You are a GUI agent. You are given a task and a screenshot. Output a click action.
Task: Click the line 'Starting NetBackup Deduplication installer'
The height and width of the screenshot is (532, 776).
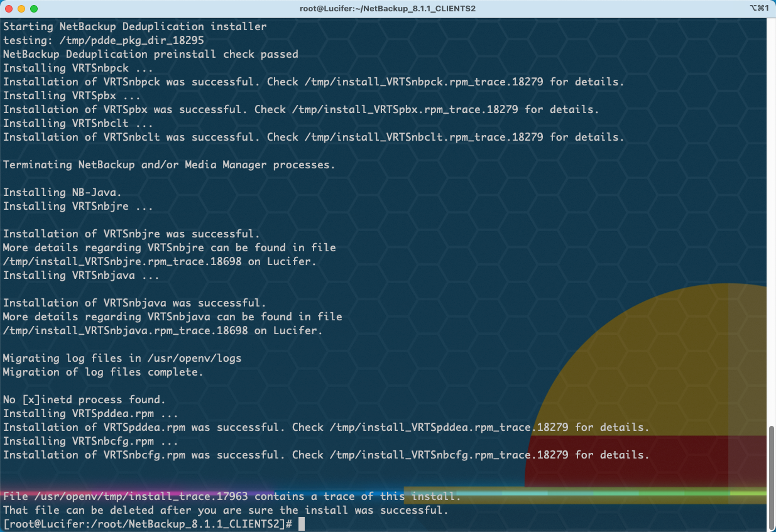(x=135, y=26)
